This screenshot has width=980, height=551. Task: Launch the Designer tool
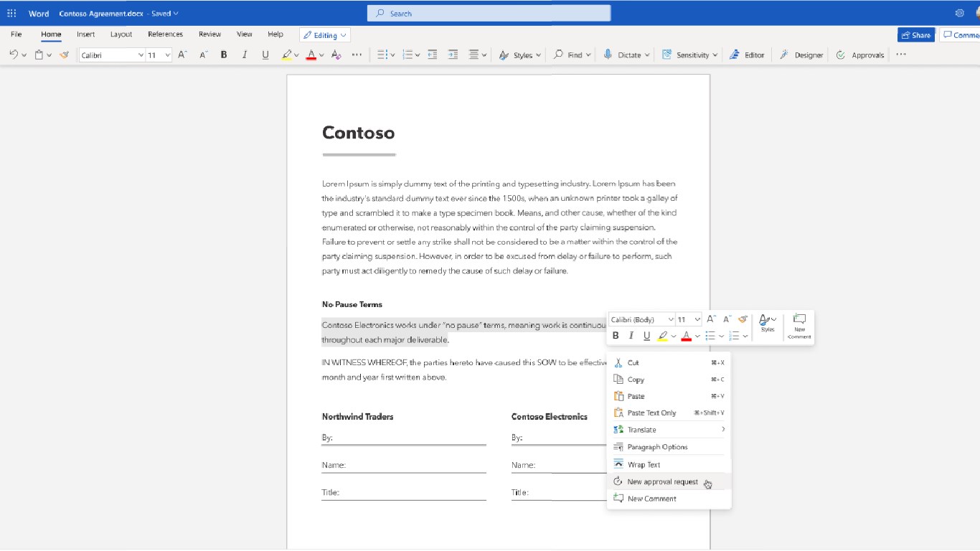(x=801, y=55)
